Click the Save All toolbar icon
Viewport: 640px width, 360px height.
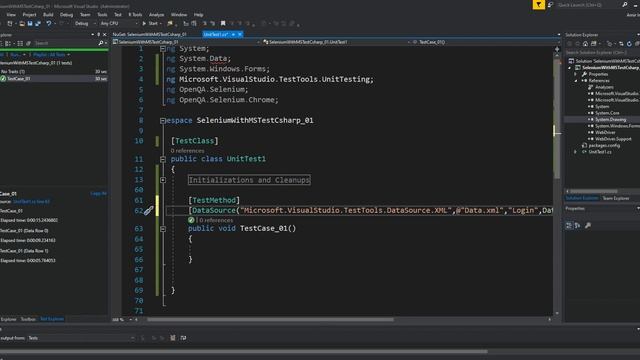38,24
